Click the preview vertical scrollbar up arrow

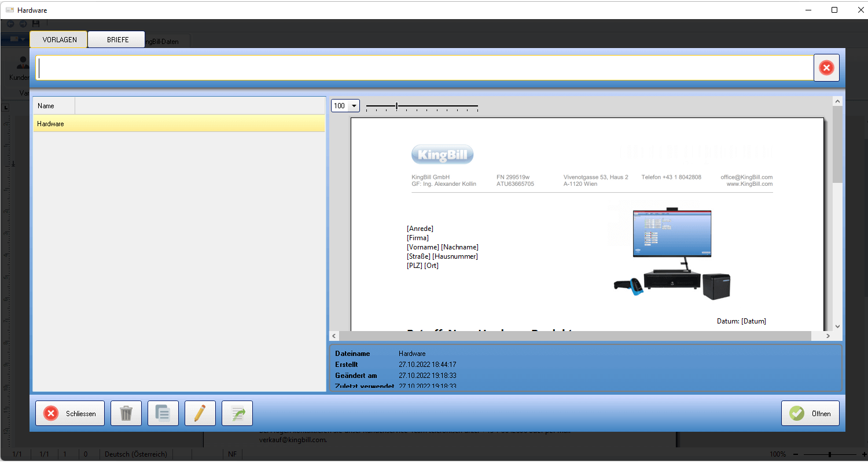(x=837, y=102)
